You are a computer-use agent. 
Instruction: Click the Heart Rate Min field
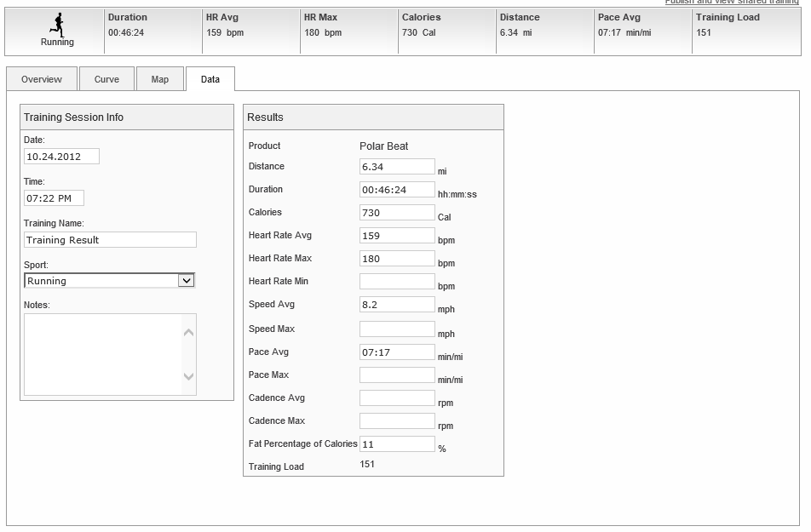(398, 281)
